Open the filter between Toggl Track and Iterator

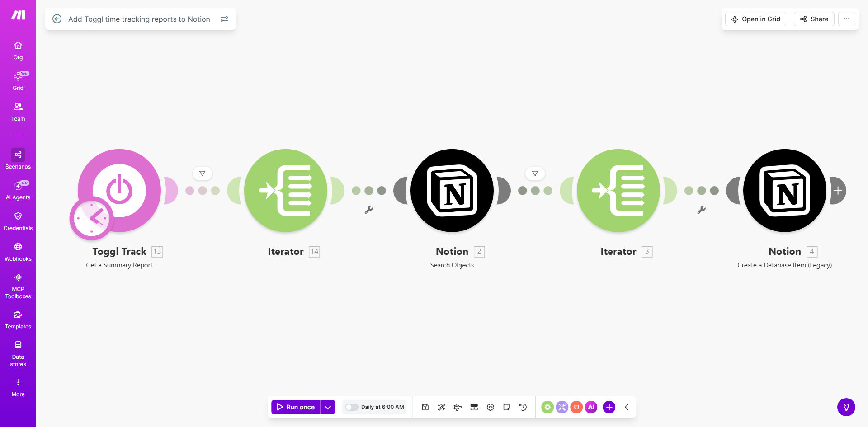click(x=203, y=174)
